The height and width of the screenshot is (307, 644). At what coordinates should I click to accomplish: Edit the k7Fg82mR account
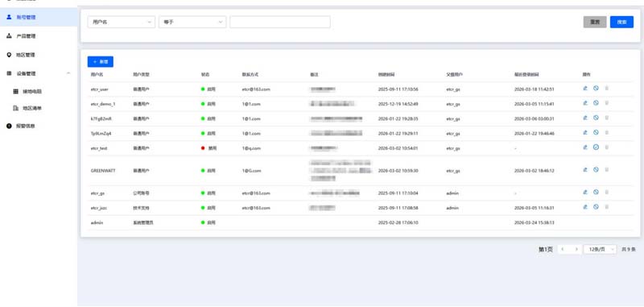pyautogui.click(x=585, y=118)
